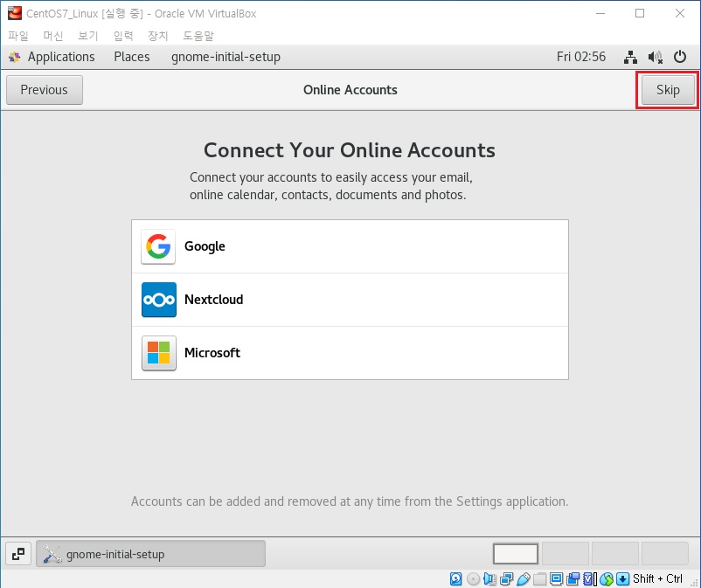Open the Places menu
The width and height of the screenshot is (701, 588).
tap(132, 57)
